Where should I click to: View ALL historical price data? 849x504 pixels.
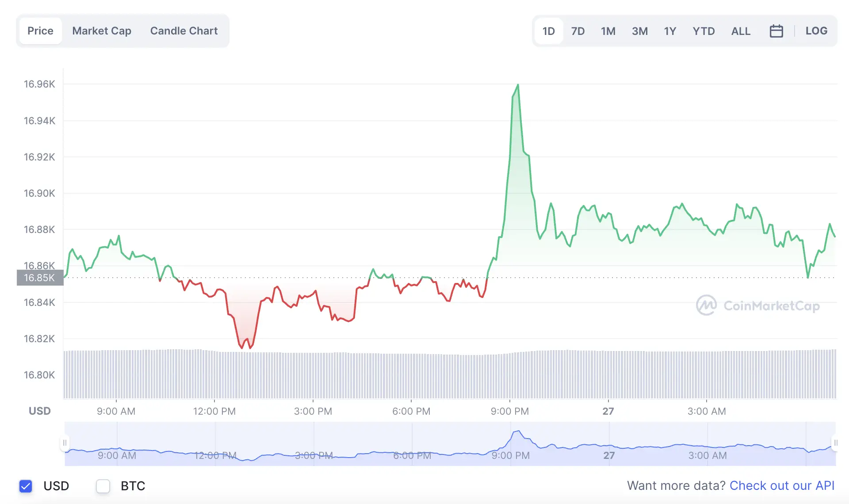point(741,31)
